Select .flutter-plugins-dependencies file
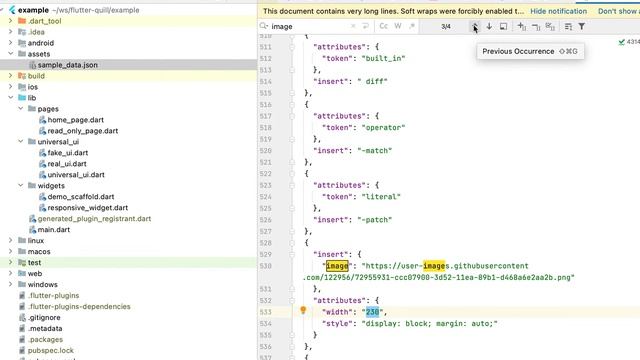The width and height of the screenshot is (640, 360). click(x=79, y=307)
